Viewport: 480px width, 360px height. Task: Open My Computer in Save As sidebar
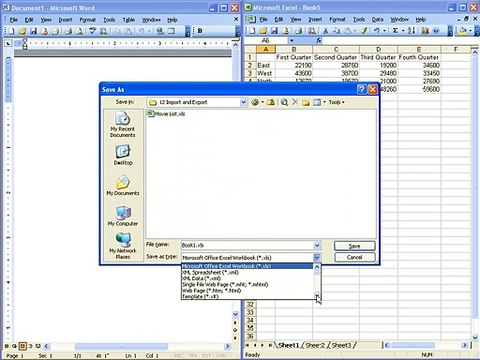pos(123,216)
